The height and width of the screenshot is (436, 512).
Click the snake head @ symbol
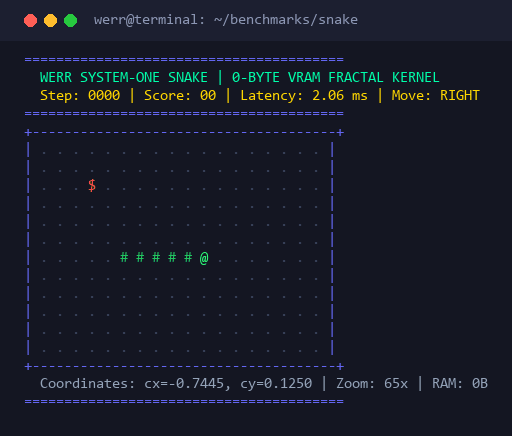click(x=204, y=258)
